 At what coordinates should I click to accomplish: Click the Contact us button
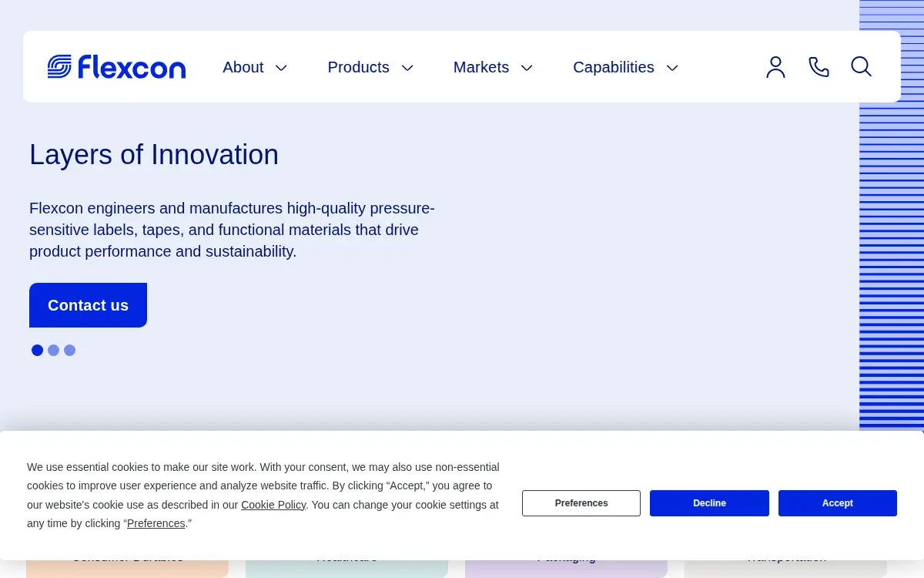pos(88,305)
